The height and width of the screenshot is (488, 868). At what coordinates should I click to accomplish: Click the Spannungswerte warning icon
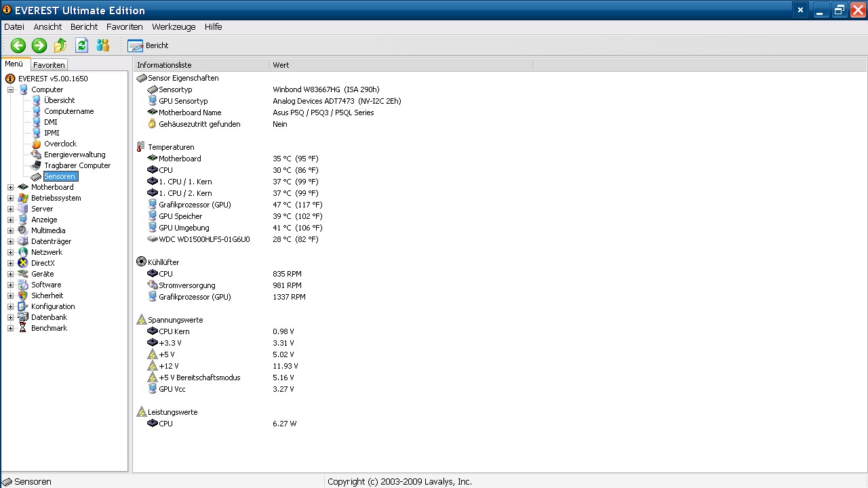click(x=141, y=319)
